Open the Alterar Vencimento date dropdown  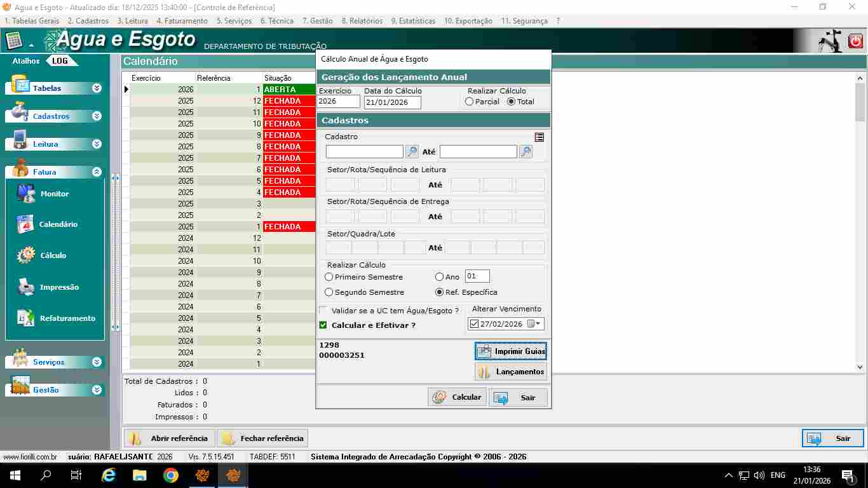539,324
